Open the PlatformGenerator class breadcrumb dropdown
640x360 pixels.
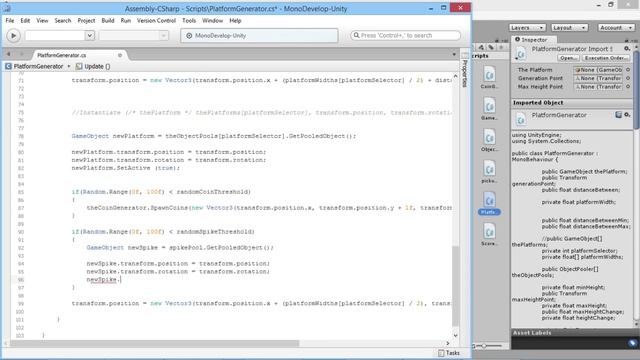(38, 66)
